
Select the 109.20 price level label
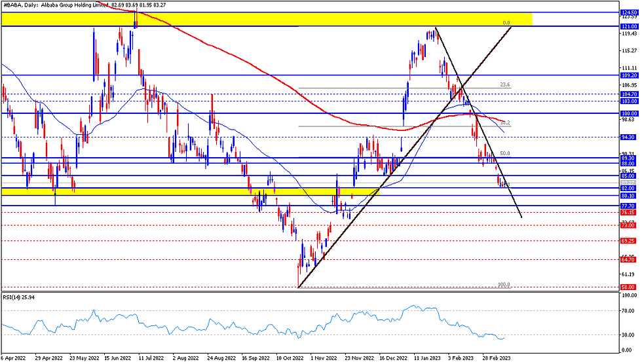(x=628, y=76)
